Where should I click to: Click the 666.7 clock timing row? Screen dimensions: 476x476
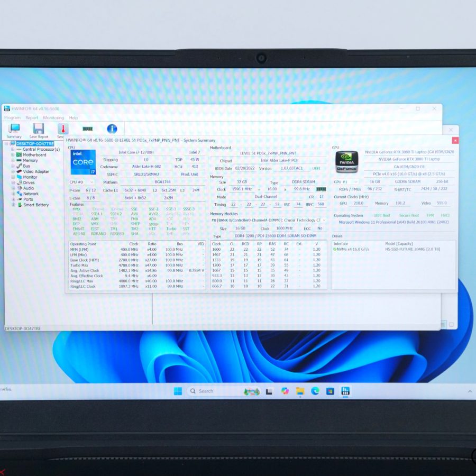point(269,286)
